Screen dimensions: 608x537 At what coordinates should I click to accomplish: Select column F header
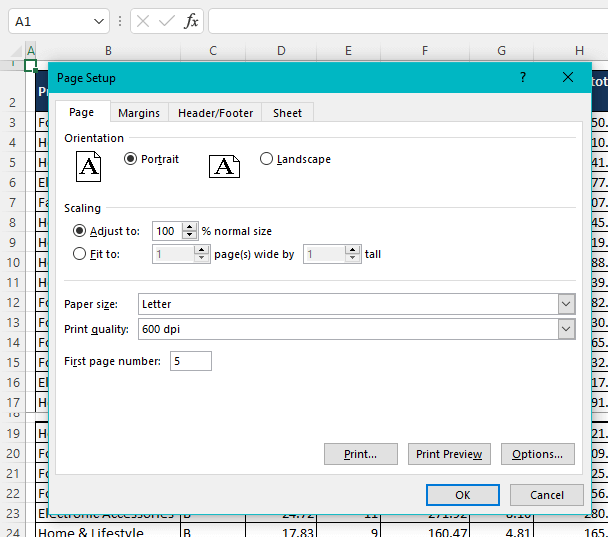tap(425, 51)
